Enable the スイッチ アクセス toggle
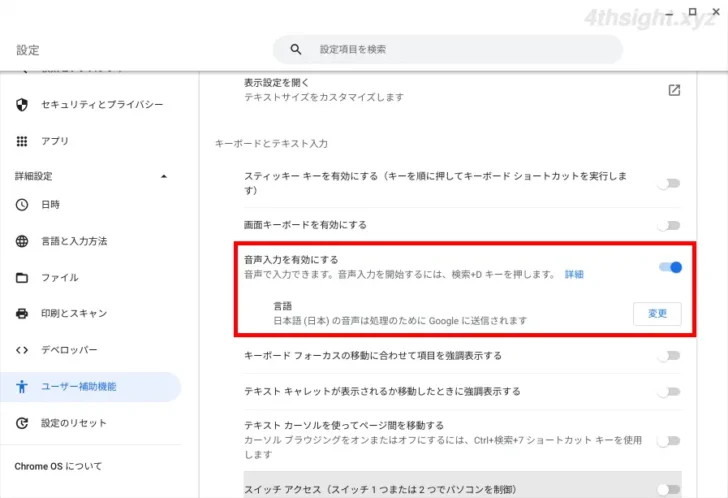Image resolution: width=728 pixels, height=498 pixels. [x=669, y=489]
